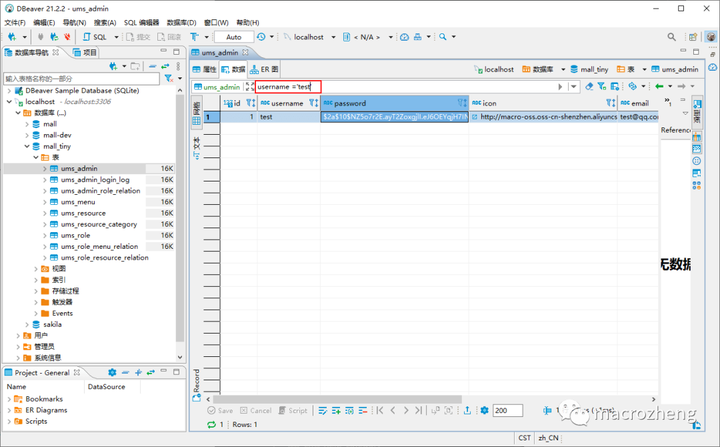Image resolution: width=720 pixels, height=447 pixels.
Task: Toggle the Record side tab
Action: [x=197, y=385]
